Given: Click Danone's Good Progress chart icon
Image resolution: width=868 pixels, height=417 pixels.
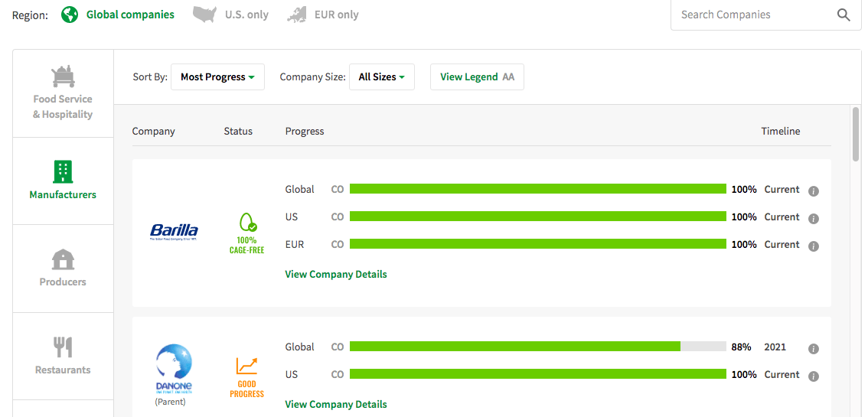Looking at the screenshot, I should [247, 367].
